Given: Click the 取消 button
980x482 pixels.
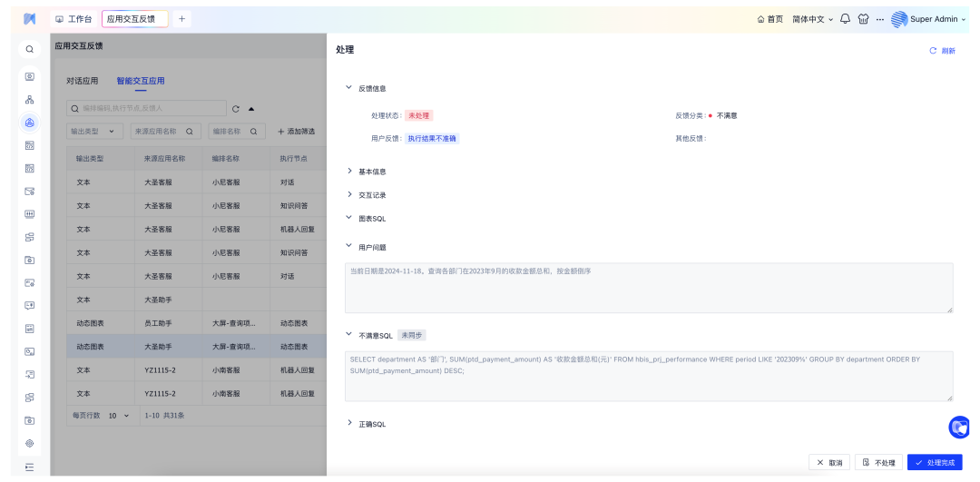Looking at the screenshot, I should coord(829,462).
